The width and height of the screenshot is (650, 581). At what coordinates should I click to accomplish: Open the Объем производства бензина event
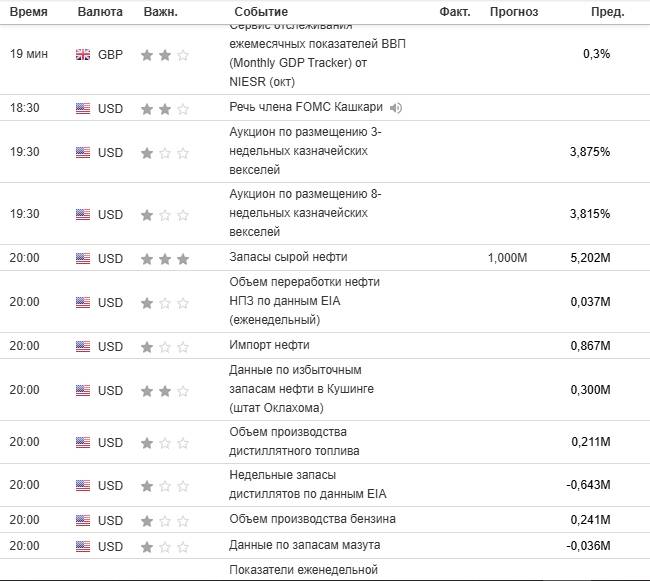tap(312, 519)
